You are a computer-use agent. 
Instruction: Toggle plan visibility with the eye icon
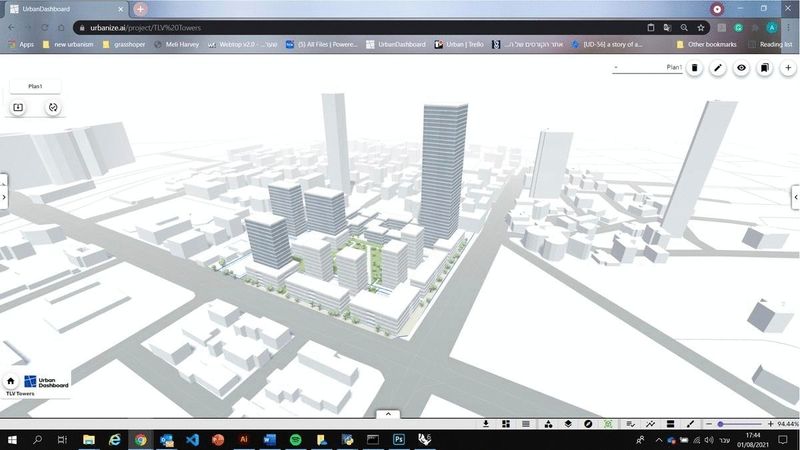pyautogui.click(x=741, y=68)
